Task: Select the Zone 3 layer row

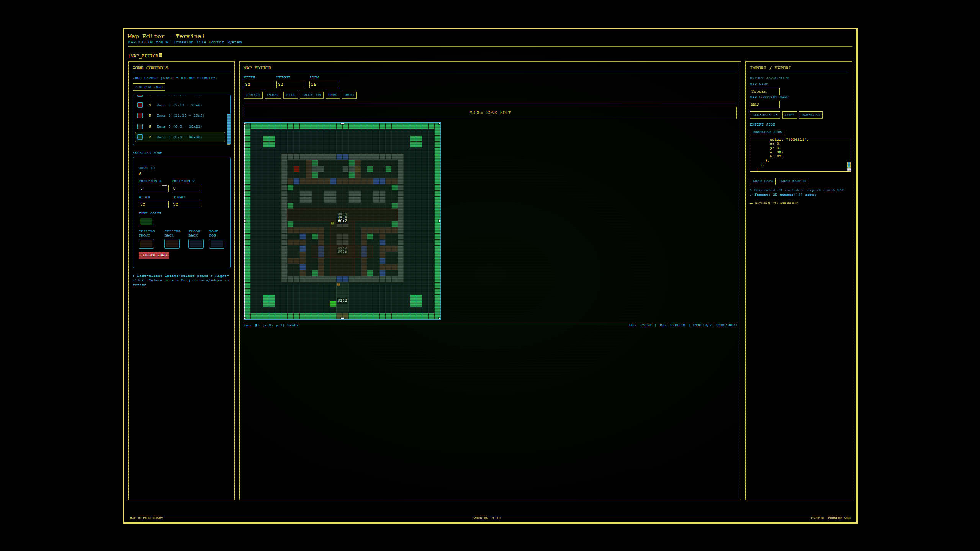Action: tap(180, 105)
